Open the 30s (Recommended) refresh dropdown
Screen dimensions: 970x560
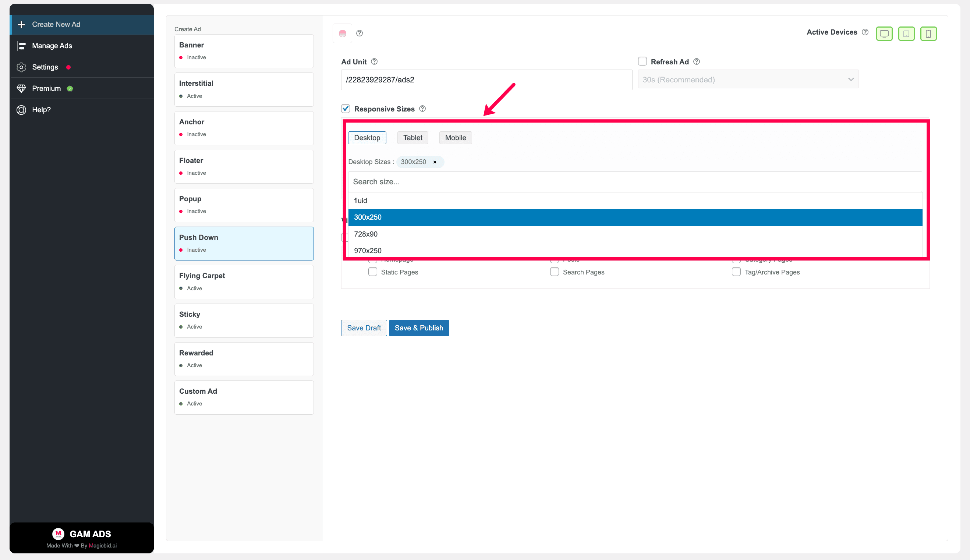pyautogui.click(x=748, y=79)
